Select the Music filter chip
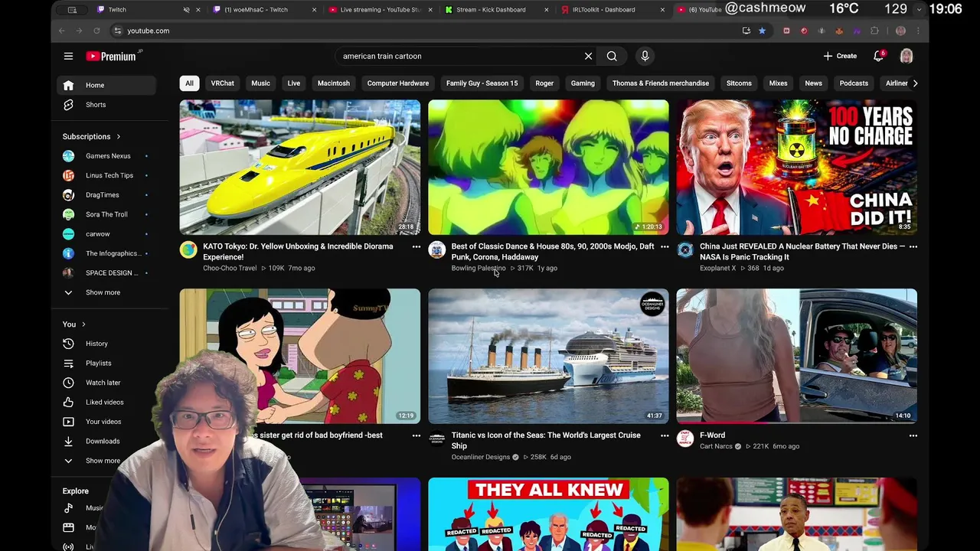Viewport: 980px width, 551px height. [x=260, y=83]
